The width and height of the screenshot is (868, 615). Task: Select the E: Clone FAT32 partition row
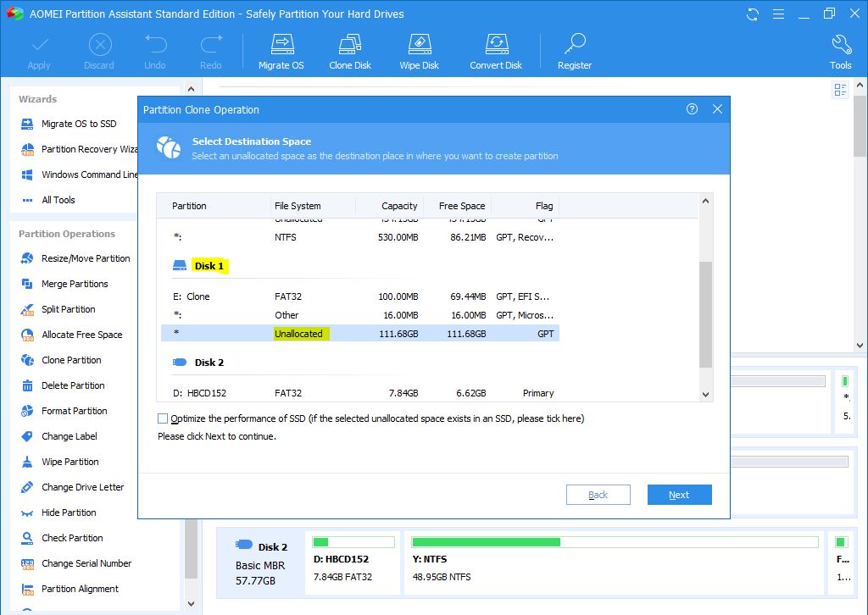(360, 296)
